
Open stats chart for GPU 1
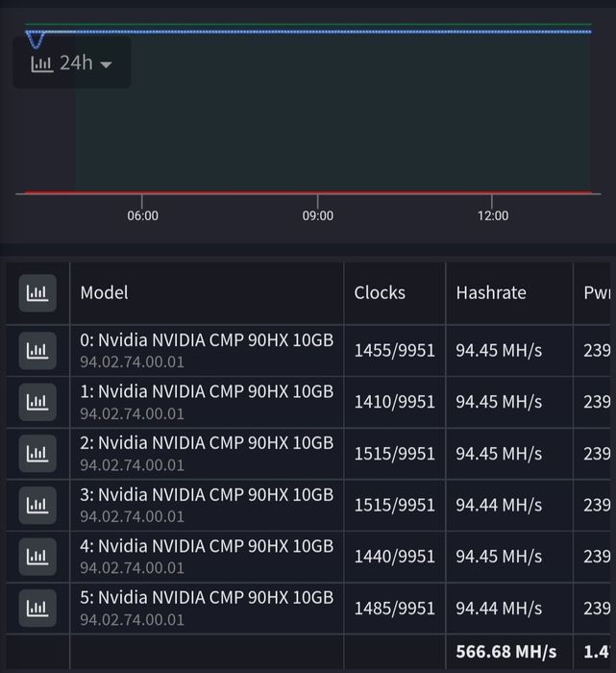pyautogui.click(x=37, y=402)
